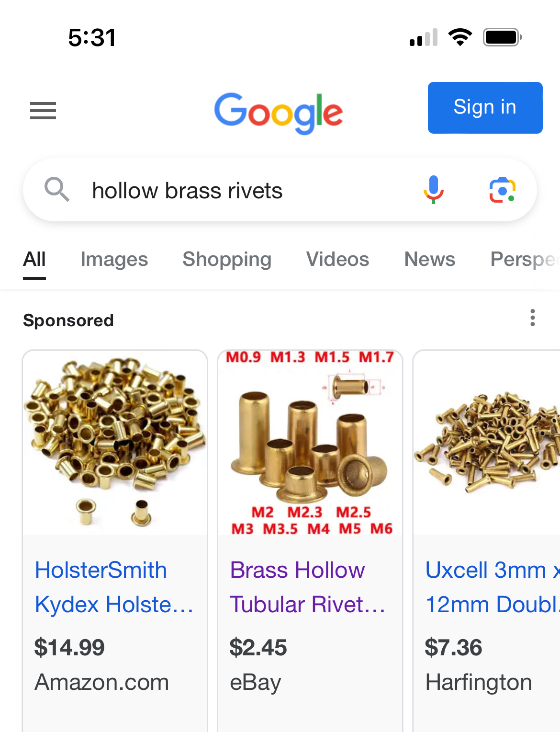Tap the Google logo
Image resolution: width=560 pixels, height=732 pixels.
pos(279,113)
